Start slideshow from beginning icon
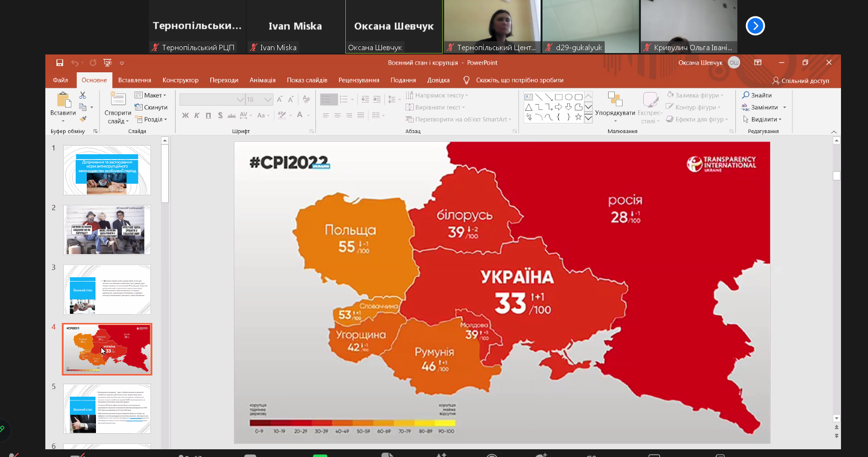Image resolution: width=868 pixels, height=457 pixels. point(108,63)
